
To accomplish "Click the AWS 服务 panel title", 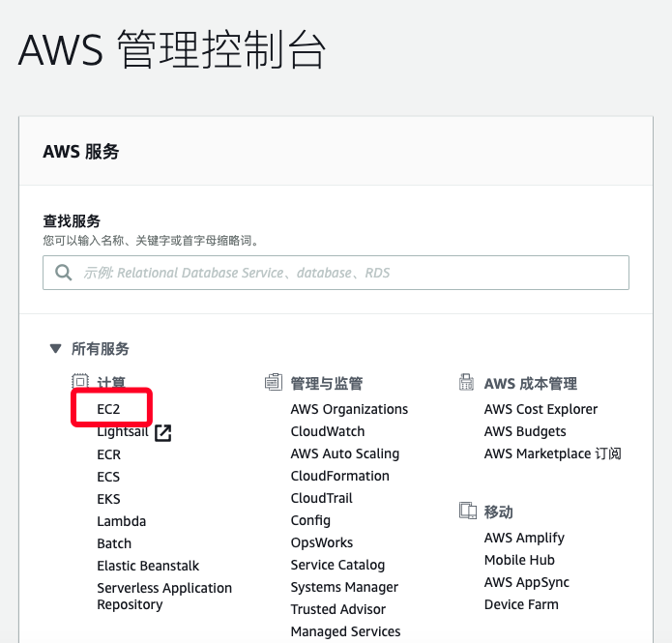I will (x=81, y=151).
